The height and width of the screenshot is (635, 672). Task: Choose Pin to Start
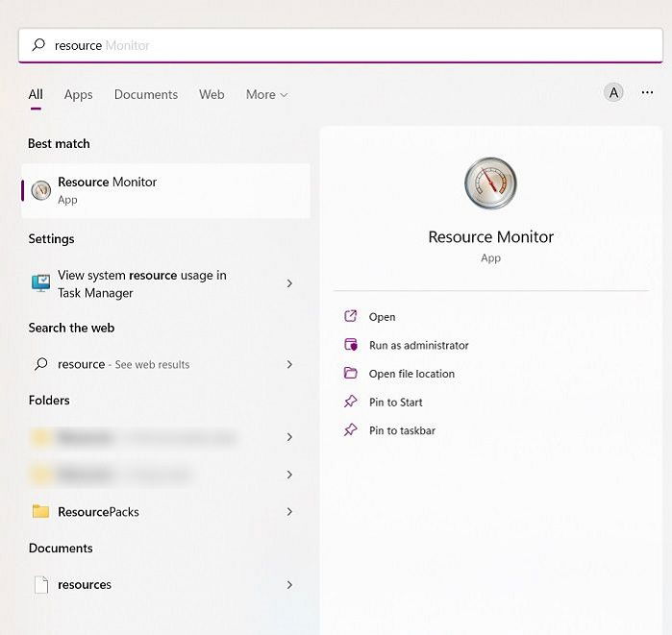395,403
